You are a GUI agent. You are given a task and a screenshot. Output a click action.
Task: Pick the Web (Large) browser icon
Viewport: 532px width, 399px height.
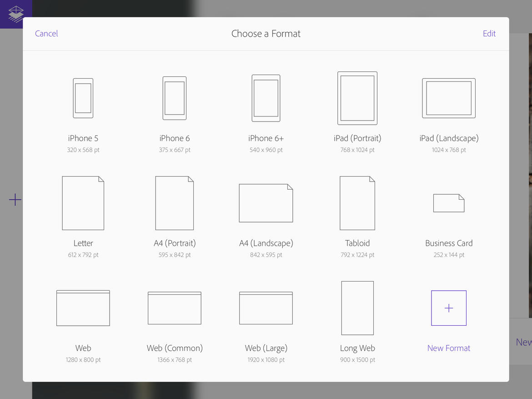point(266,308)
